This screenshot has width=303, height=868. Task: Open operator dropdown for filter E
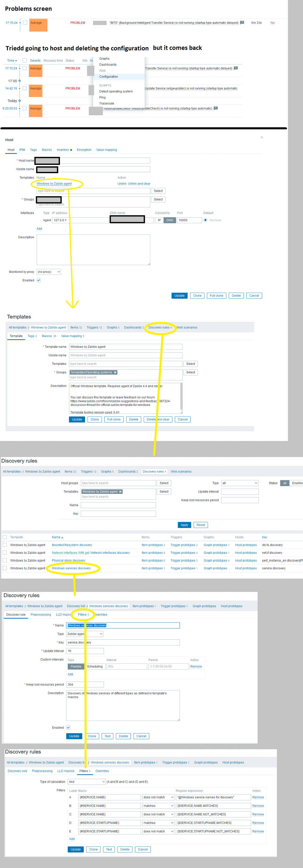tap(158, 831)
